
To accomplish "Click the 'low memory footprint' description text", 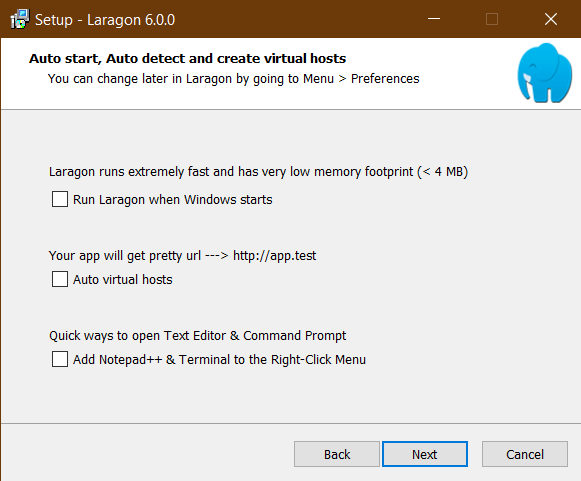I will [x=259, y=172].
